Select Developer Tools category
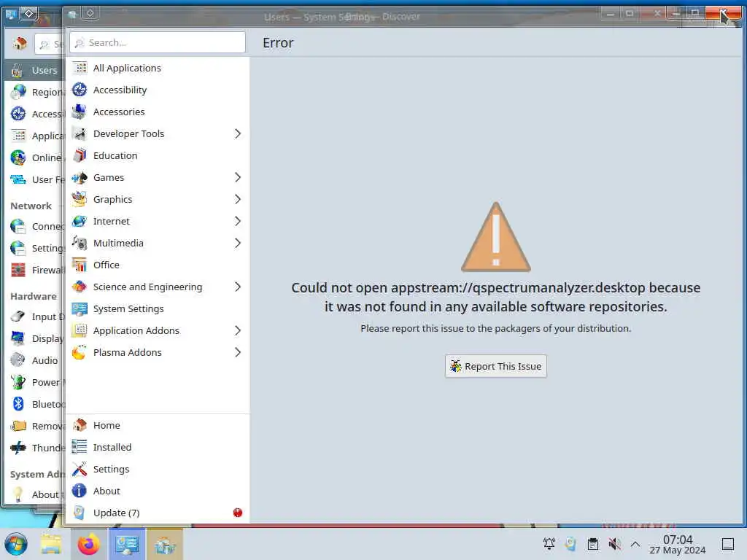Image resolution: width=747 pixels, height=560 pixels. coord(158,134)
